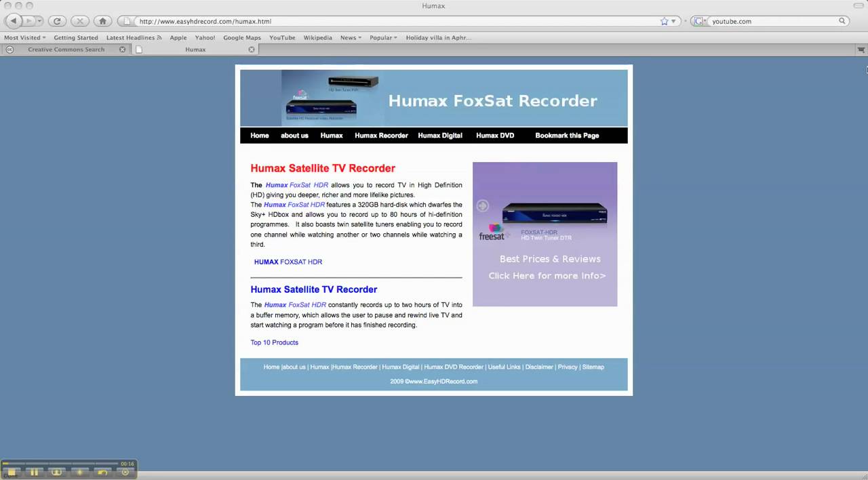Image resolution: width=868 pixels, height=480 pixels.
Task: Open the Most Visited bookmarks folder
Action: (25, 38)
